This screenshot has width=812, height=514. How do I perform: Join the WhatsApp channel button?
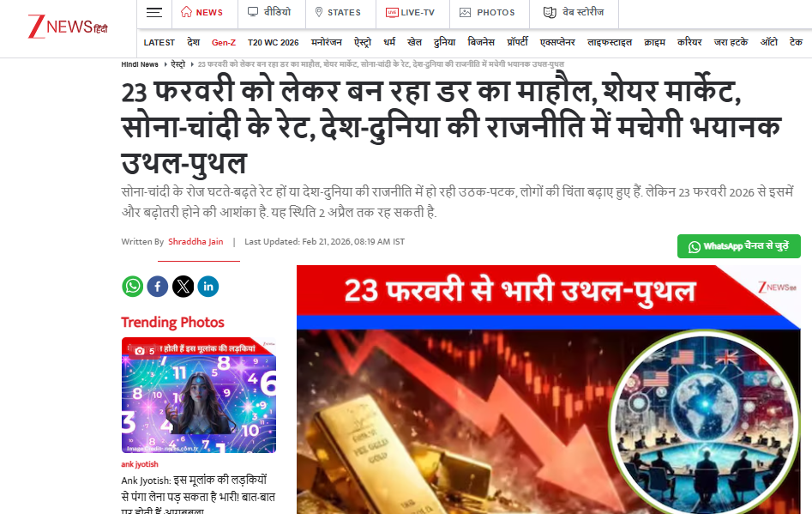(x=738, y=246)
